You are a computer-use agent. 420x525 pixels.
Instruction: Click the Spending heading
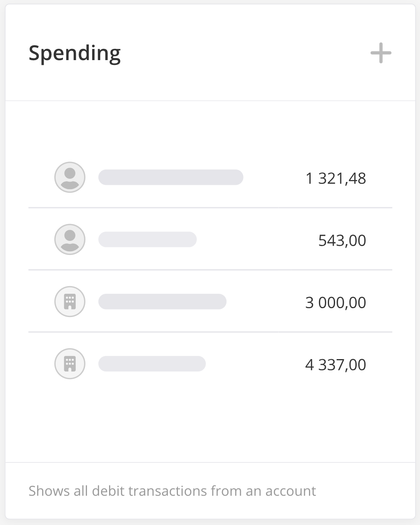coord(75,53)
